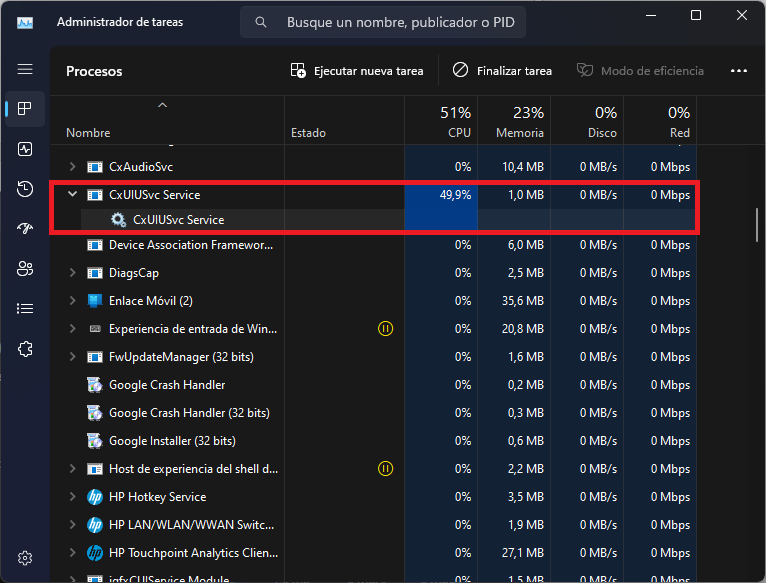
Task: Click the 20,8 MB memory value
Action: coord(523,329)
